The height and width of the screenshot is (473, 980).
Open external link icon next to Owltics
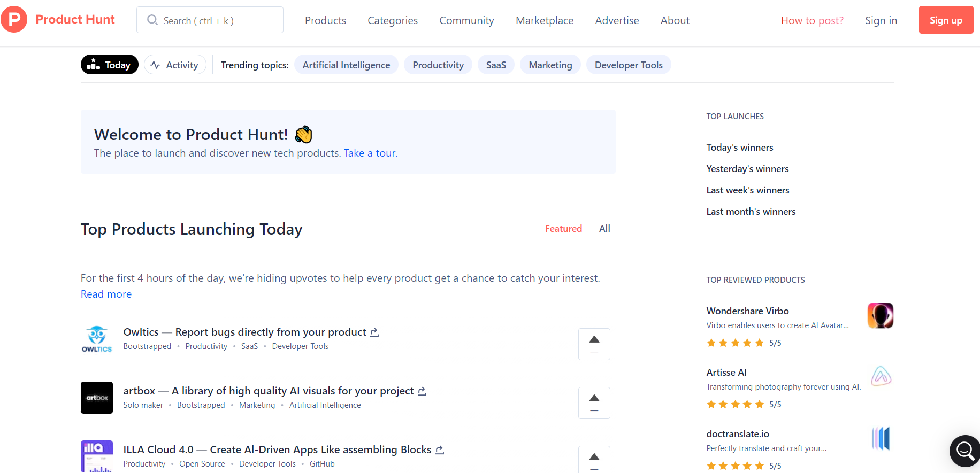374,332
